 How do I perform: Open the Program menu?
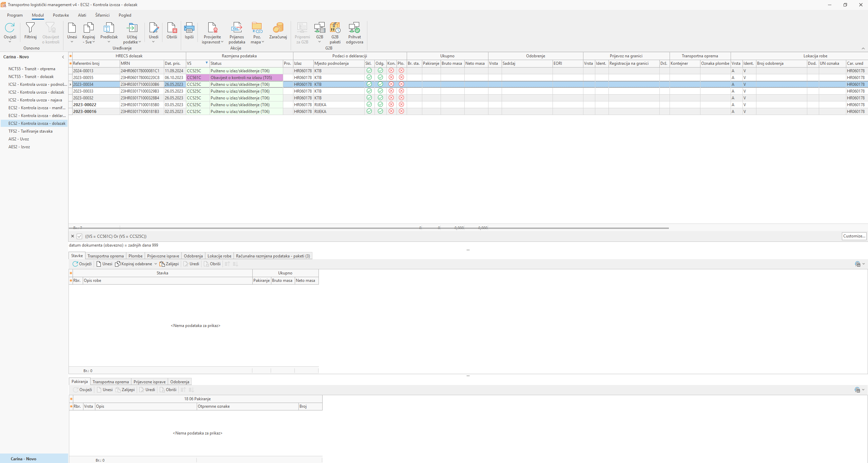(x=15, y=15)
